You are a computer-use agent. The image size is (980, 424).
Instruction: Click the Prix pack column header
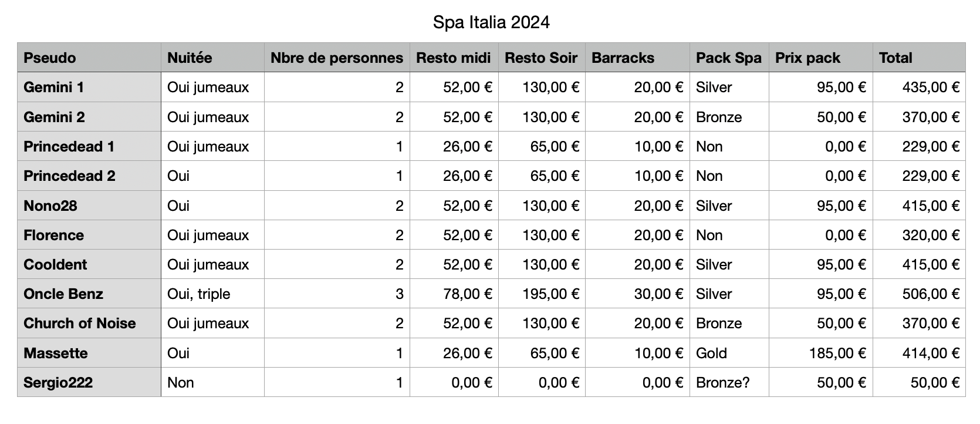pos(807,58)
